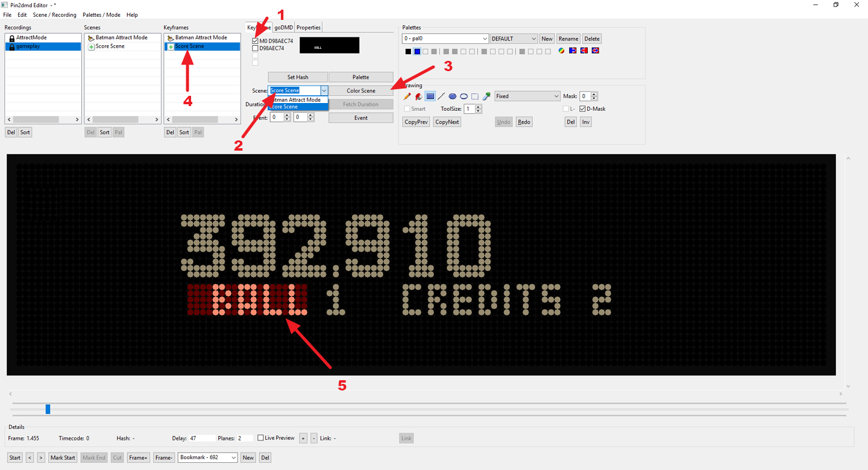Viewport: 868px width, 470px height.
Task: Open the Bookmark - 692 dropdown
Action: click(207, 457)
